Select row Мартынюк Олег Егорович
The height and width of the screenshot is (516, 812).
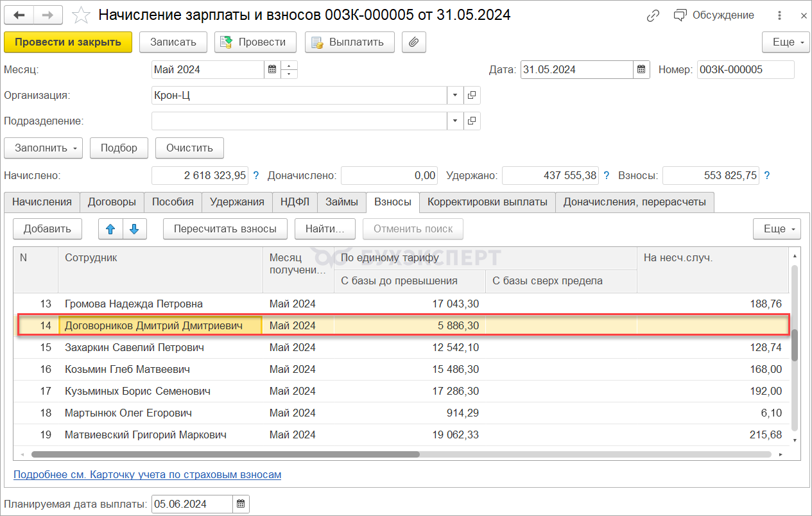click(x=128, y=413)
